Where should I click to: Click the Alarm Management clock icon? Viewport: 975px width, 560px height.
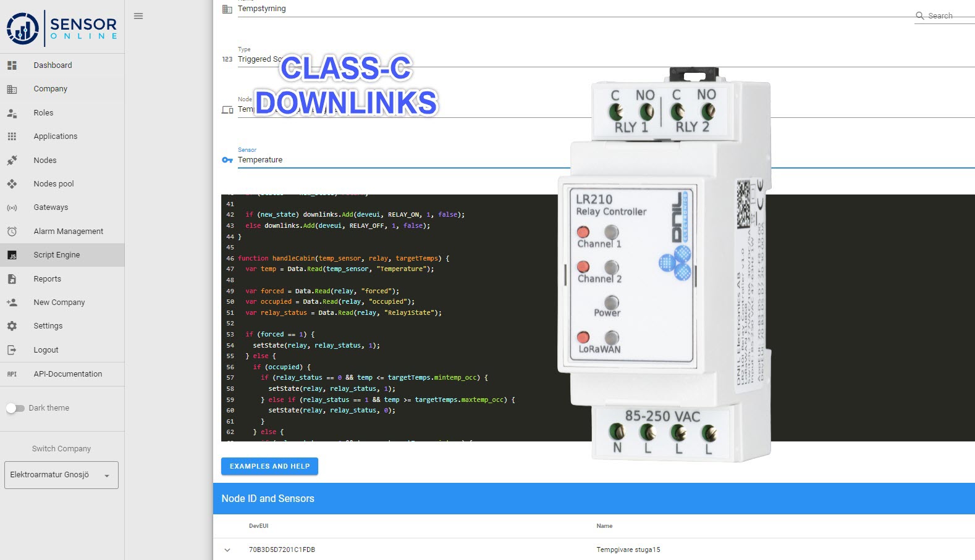coord(12,232)
